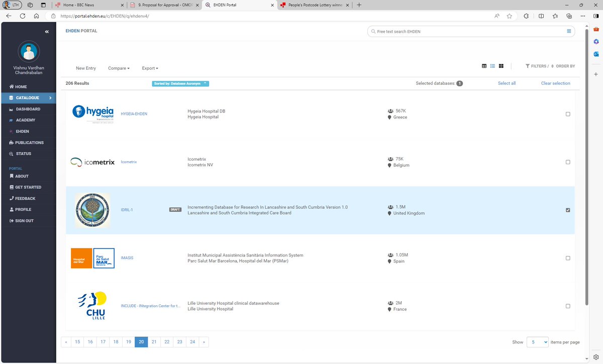Click New Entry
This screenshot has height=364, width=603.
click(x=86, y=68)
